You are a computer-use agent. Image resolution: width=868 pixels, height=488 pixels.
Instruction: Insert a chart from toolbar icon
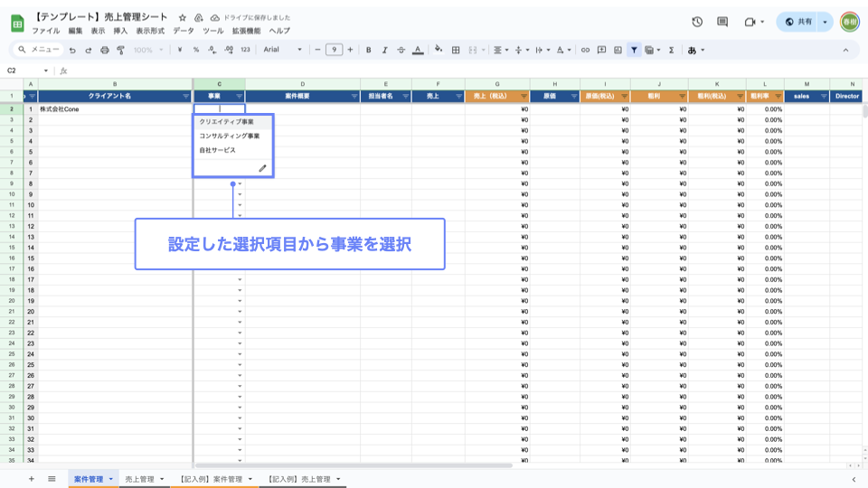[618, 50]
